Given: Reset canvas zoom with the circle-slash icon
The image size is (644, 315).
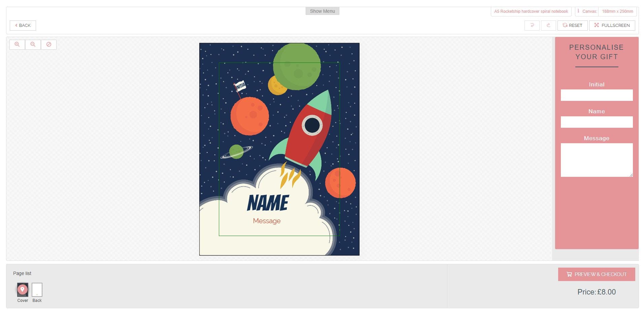Looking at the screenshot, I should click(49, 44).
